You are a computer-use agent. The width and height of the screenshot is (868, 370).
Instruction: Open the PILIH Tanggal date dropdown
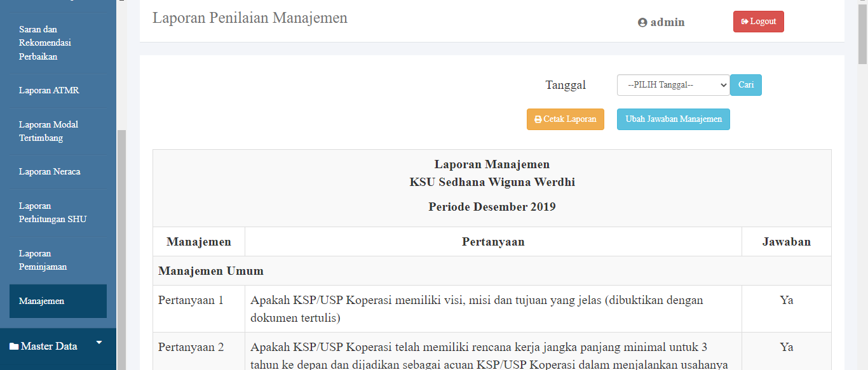[673, 85]
